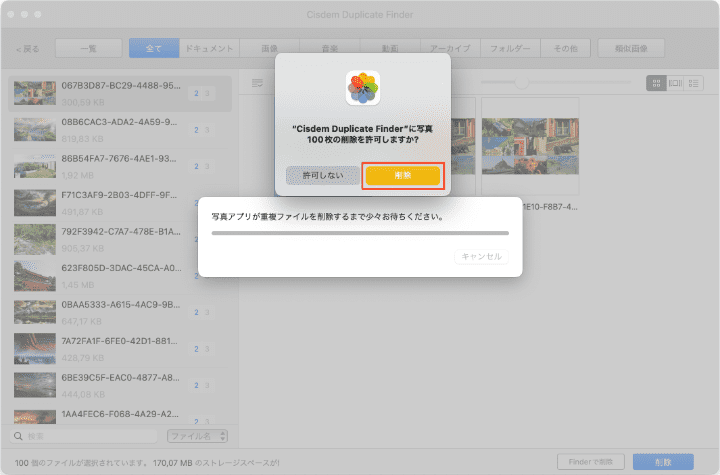Select the 全て tab
720x475 pixels.
point(154,48)
